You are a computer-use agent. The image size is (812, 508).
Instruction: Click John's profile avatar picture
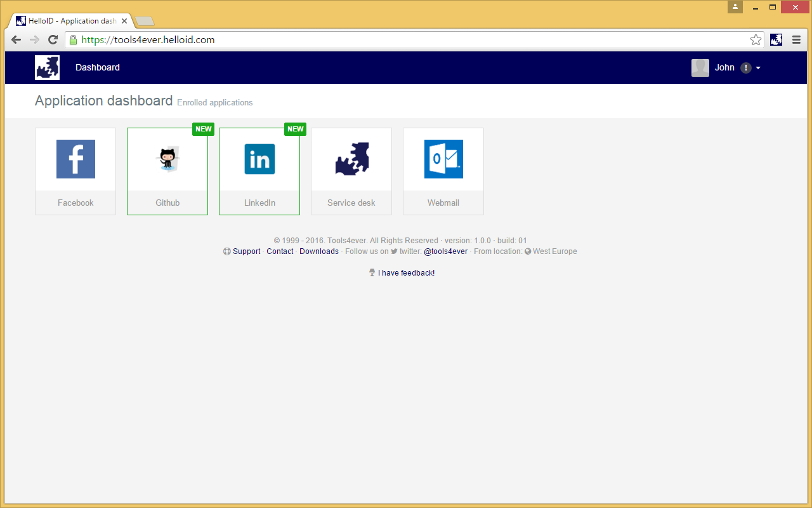700,67
